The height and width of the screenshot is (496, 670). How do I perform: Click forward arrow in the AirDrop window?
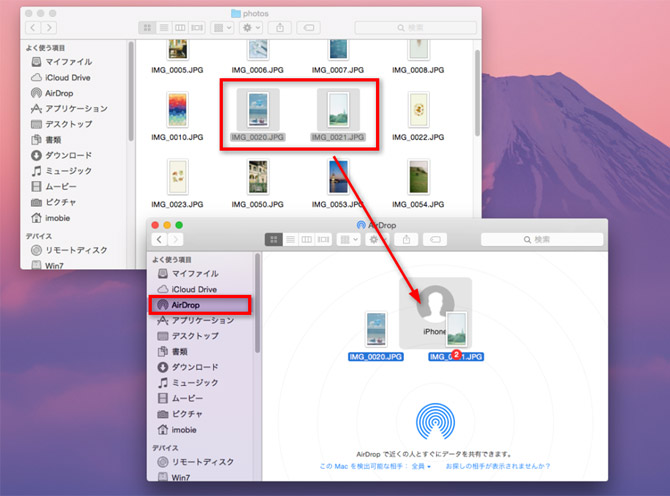tap(176, 240)
